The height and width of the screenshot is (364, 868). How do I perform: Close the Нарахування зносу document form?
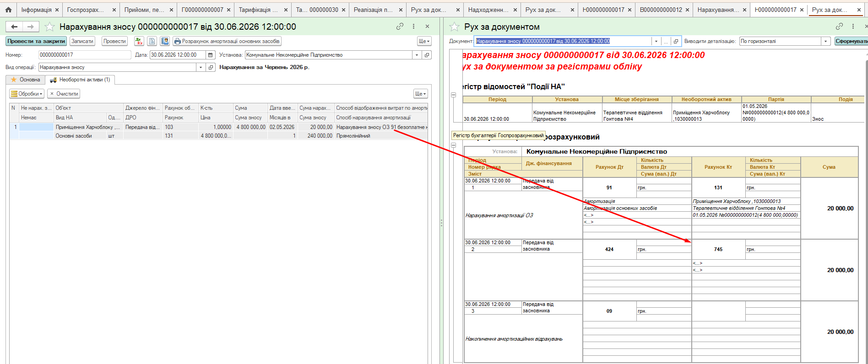point(427,27)
